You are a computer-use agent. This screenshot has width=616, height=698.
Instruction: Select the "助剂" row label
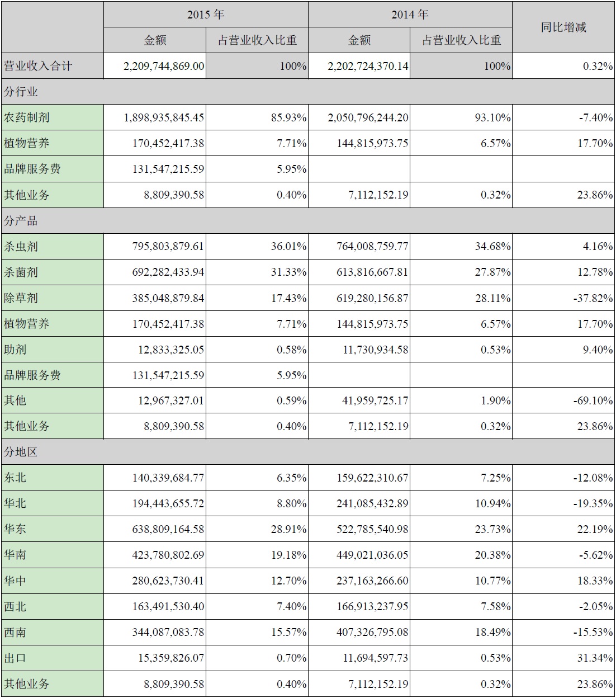point(16,350)
